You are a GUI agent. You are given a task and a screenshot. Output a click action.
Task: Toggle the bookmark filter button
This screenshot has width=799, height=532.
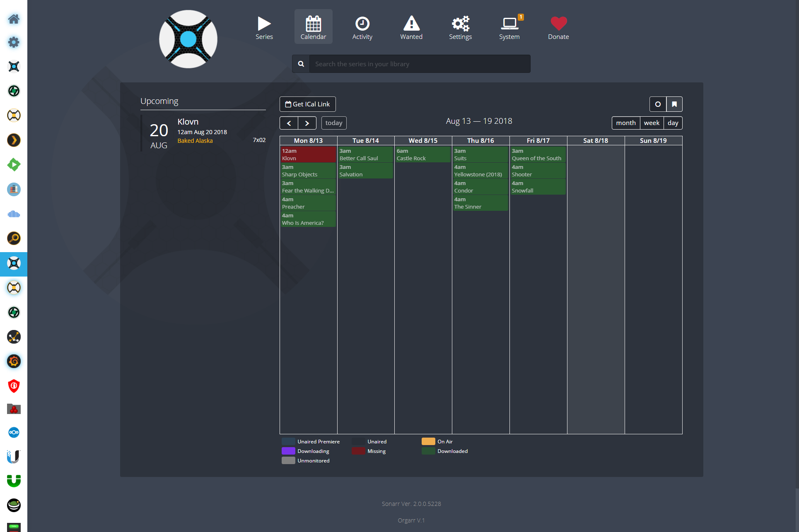674,104
